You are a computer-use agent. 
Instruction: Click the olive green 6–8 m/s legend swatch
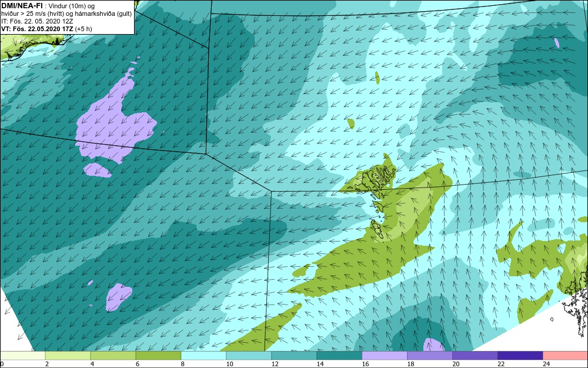(158, 356)
